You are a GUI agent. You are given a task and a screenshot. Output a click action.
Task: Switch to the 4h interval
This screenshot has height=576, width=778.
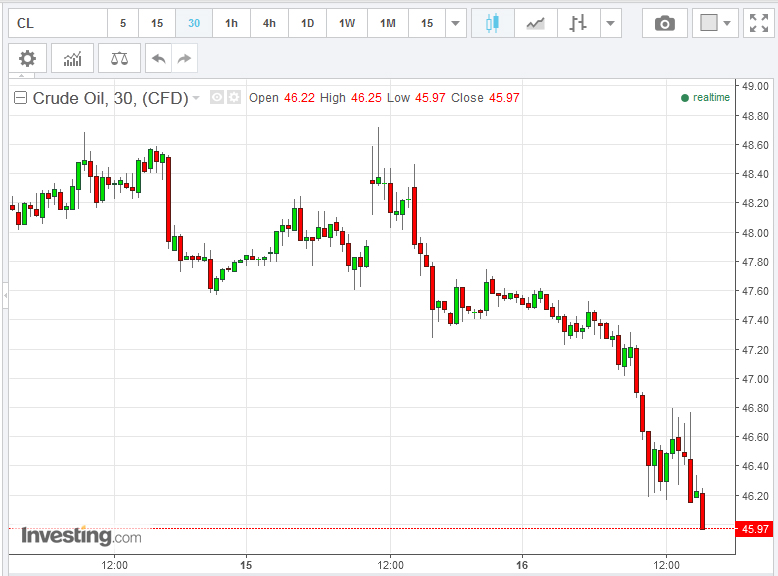(x=269, y=23)
